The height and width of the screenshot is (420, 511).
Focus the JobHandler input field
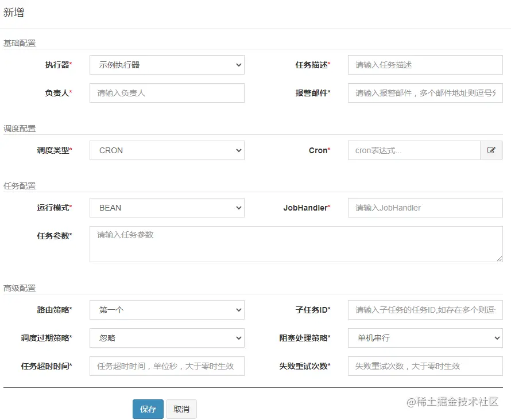click(x=425, y=208)
